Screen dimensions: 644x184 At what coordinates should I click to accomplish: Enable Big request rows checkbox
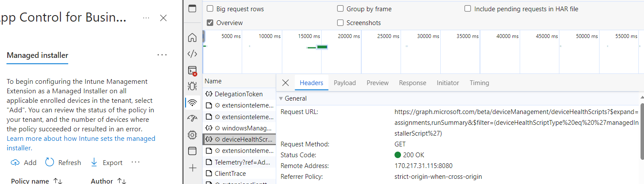(210, 9)
